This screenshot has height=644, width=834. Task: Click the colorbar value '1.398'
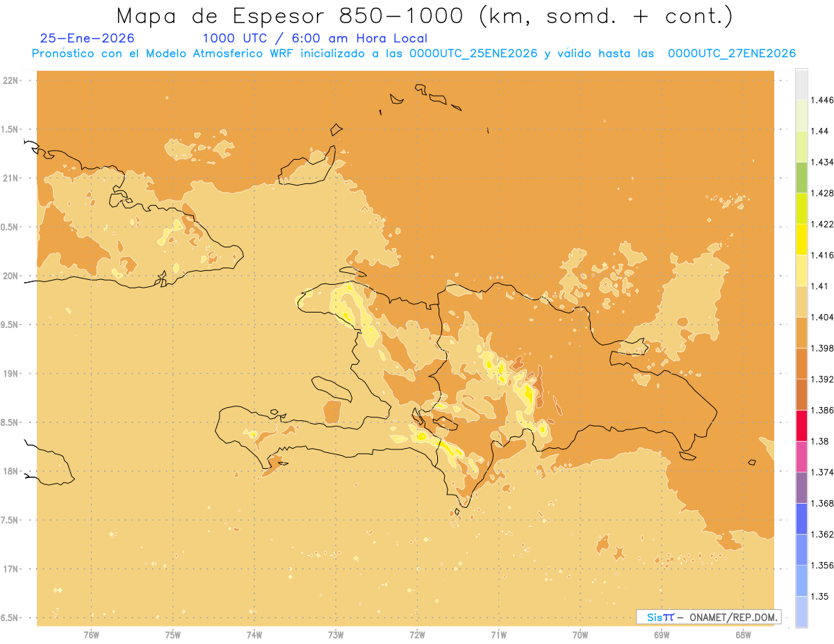pos(822,348)
